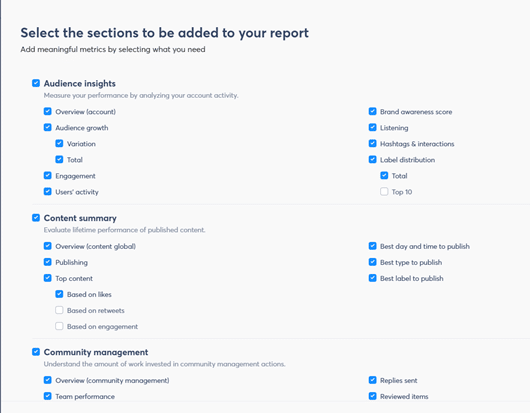
Task: Disable the Replies sent checkbox
Action: (372, 380)
